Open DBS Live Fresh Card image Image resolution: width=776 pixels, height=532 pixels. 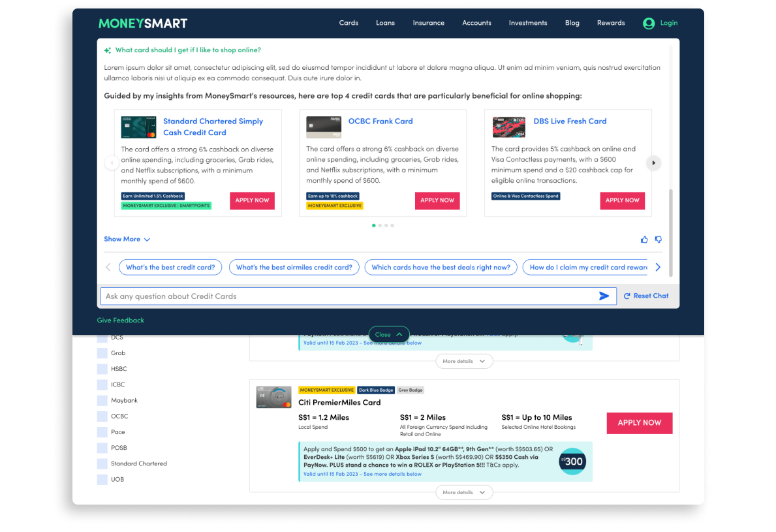509,127
